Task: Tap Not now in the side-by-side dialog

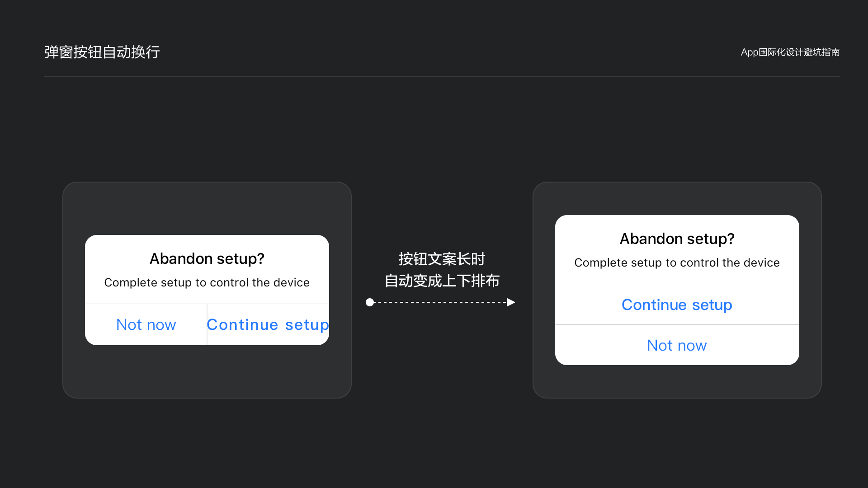Action: coord(146,324)
